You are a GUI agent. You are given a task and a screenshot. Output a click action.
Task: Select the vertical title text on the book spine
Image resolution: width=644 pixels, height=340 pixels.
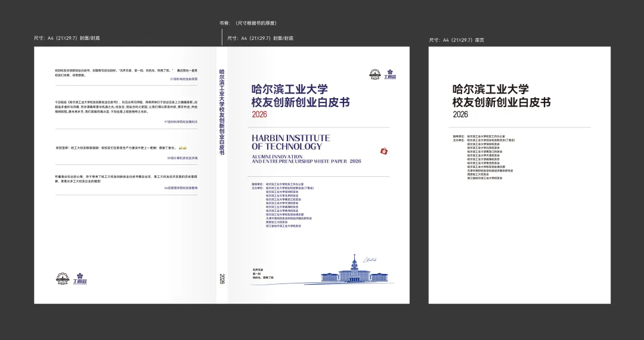click(x=222, y=112)
